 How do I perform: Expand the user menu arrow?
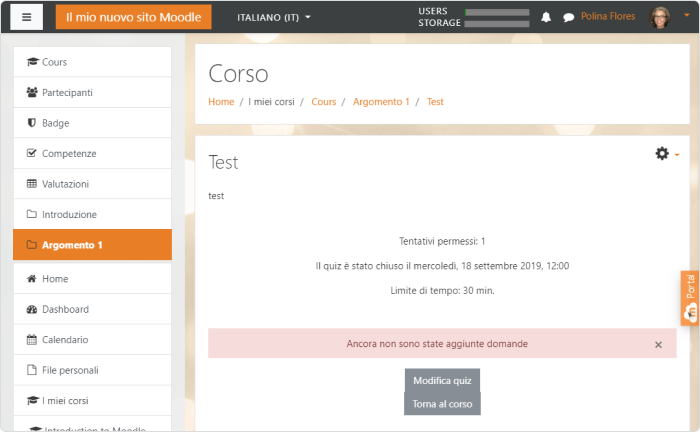coord(687,15)
